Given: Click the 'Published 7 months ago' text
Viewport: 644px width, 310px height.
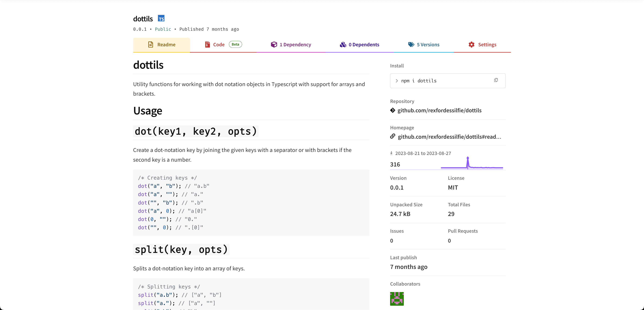Looking at the screenshot, I should 209,29.
